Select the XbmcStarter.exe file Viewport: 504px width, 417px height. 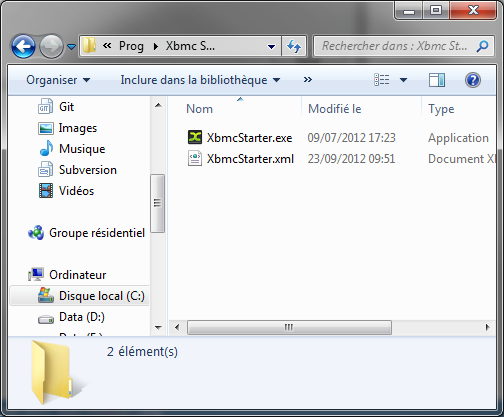240,138
